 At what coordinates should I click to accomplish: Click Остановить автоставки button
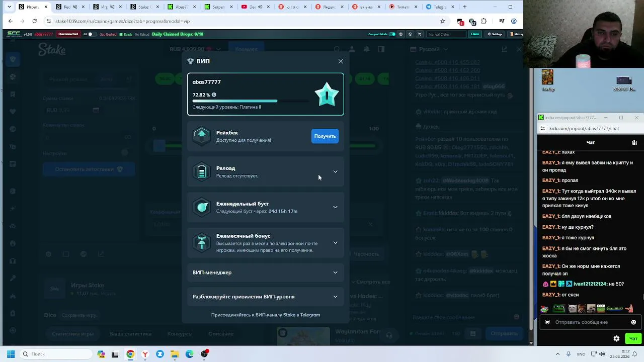[89, 169]
